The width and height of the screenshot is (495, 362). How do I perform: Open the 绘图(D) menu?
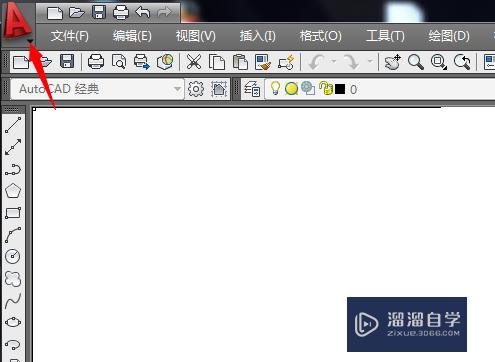pyautogui.click(x=449, y=36)
